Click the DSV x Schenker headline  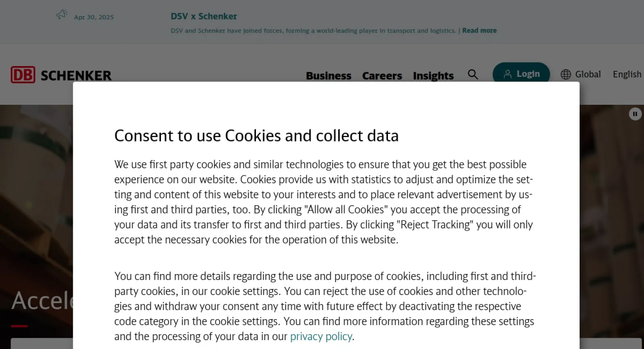pos(204,17)
